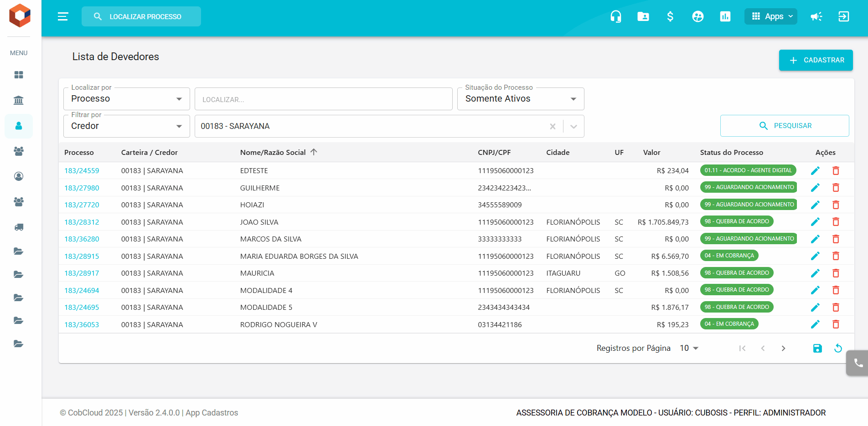Viewport: 868px width, 426px height.
Task: Click the 01.11 - ACORDO - AGENTE DIGITAL status badge
Action: point(748,170)
